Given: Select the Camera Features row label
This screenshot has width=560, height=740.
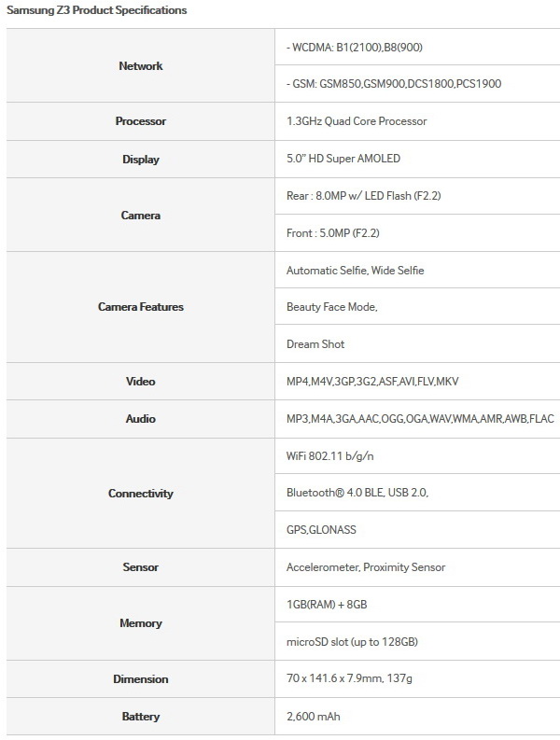Looking at the screenshot, I should (x=140, y=307).
